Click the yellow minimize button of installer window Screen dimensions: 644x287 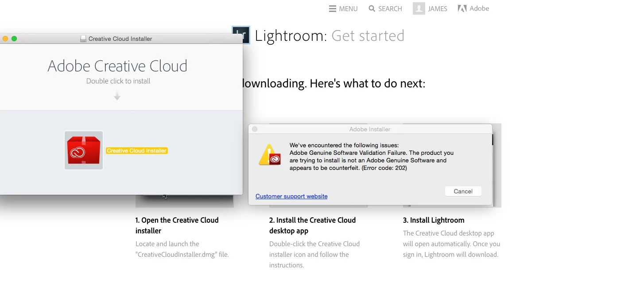(x=5, y=39)
